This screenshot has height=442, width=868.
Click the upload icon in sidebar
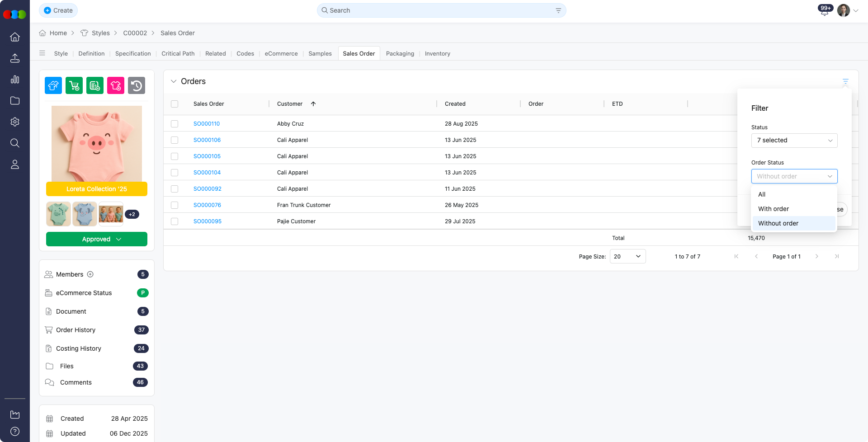[15, 58]
